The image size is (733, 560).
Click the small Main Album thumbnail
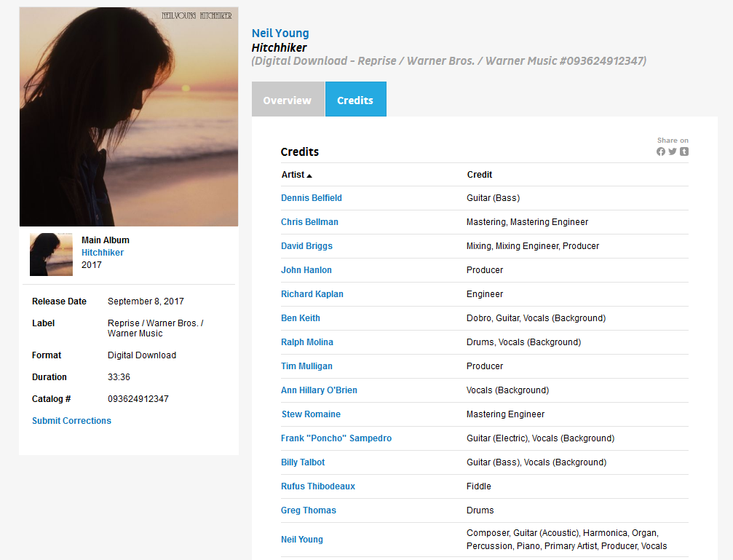click(x=51, y=254)
